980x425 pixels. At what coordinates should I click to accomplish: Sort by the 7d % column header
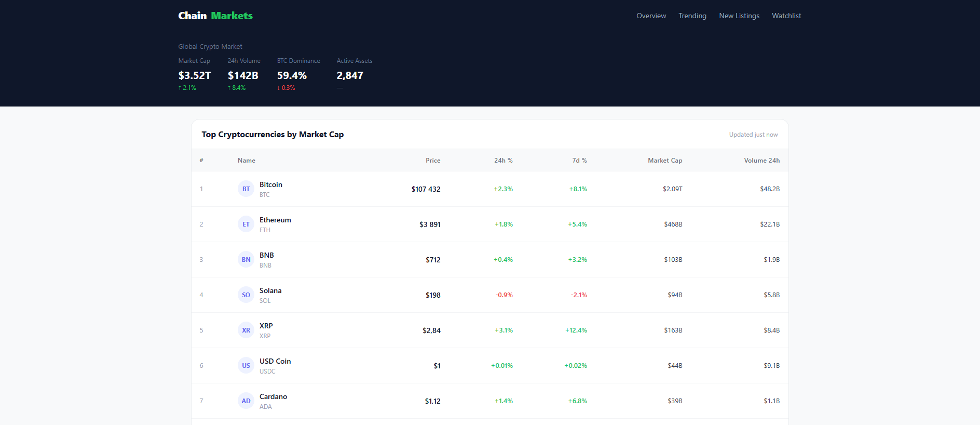pos(580,161)
